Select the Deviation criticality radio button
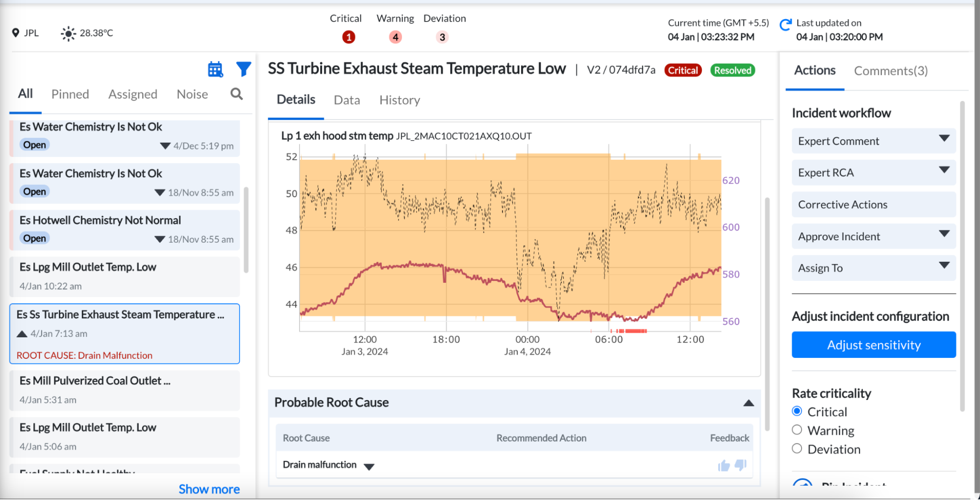The image size is (980, 500). (x=797, y=449)
